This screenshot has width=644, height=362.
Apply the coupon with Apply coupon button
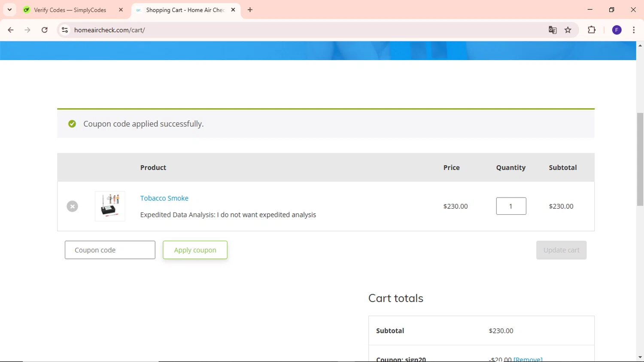pyautogui.click(x=195, y=250)
